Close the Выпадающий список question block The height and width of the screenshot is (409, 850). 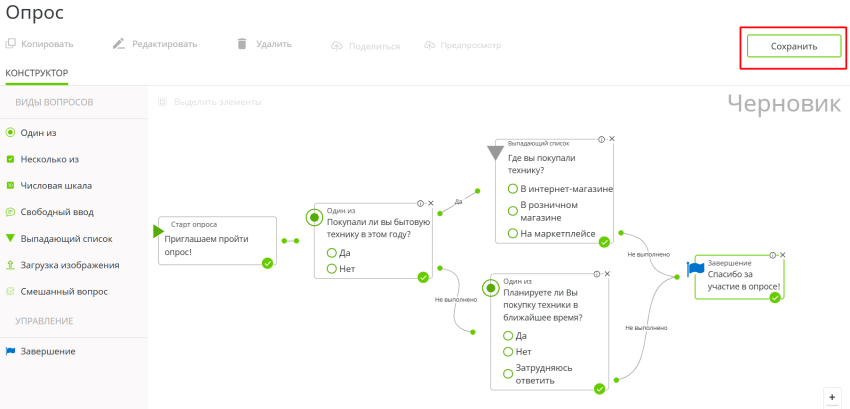click(x=612, y=139)
